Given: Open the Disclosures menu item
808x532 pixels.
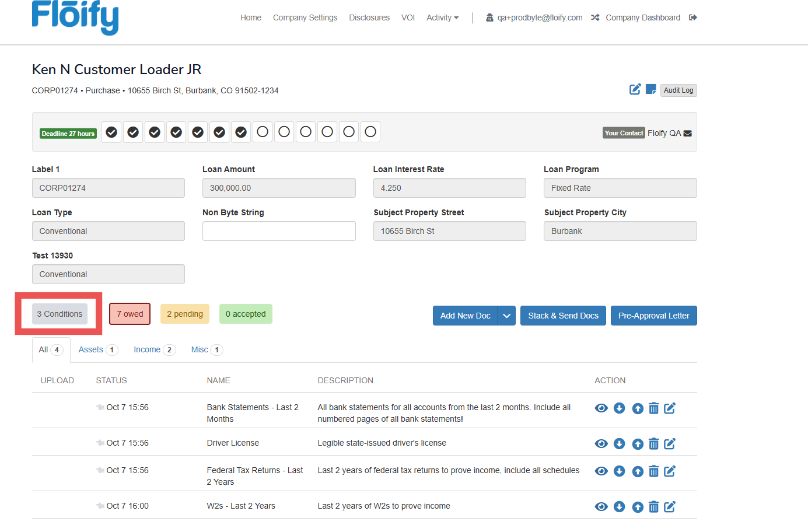Looking at the screenshot, I should (x=369, y=17).
